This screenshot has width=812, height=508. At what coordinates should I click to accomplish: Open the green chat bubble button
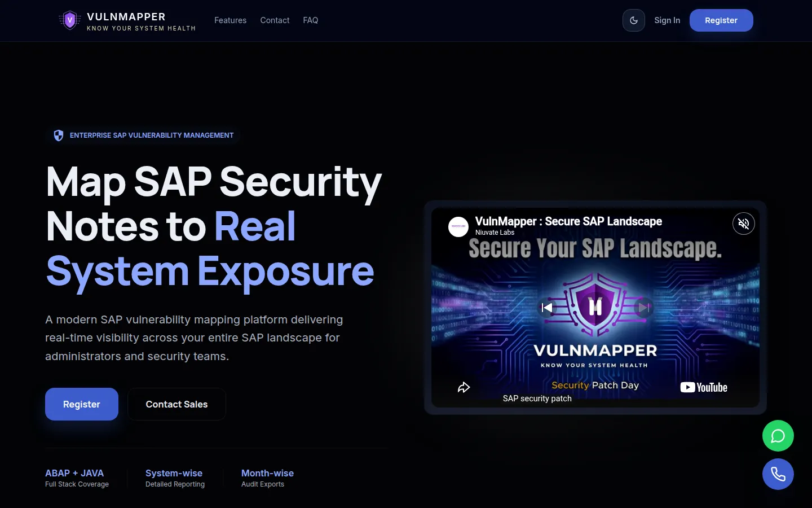click(x=778, y=436)
